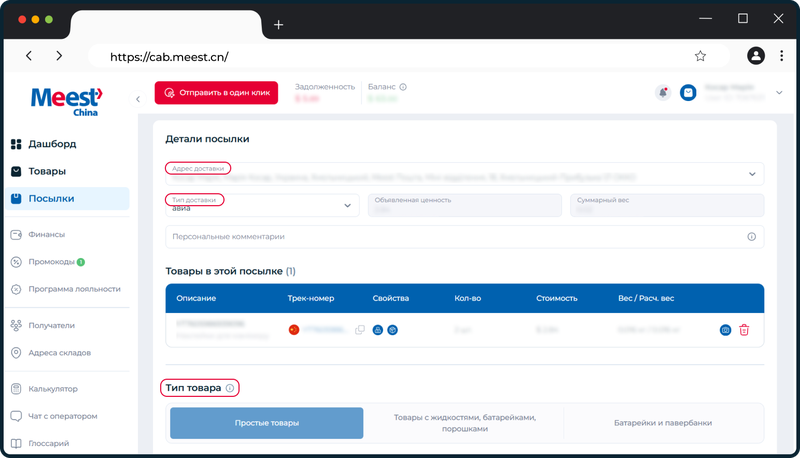Select Товары с жидкостями, батарейками, порошками

tap(465, 423)
